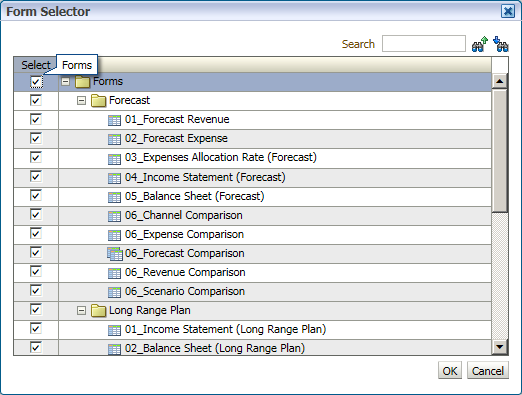The width and height of the screenshot is (522, 395).
Task: Click the 04_Income Statement (Forecast) form icon
Action: coord(114,178)
